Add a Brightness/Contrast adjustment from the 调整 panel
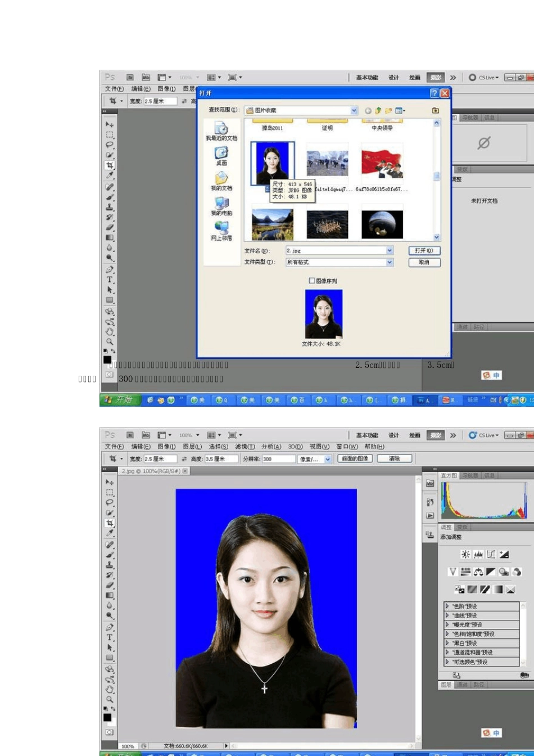Viewport: 534px width, 756px height. click(465, 554)
